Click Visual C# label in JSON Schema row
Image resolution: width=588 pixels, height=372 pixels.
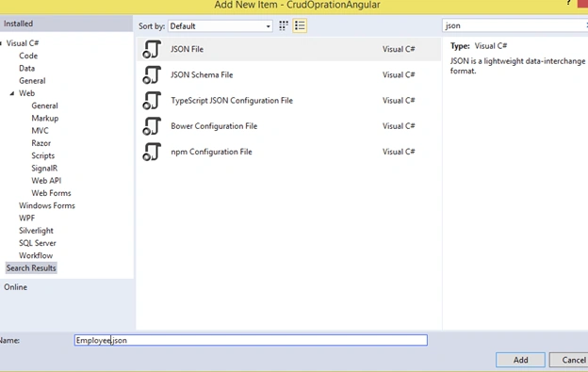point(399,75)
